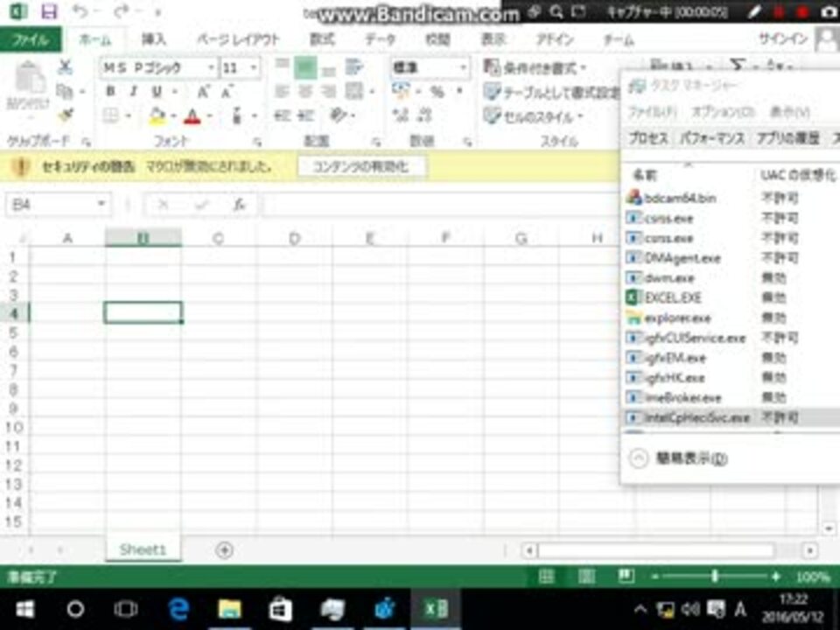The image size is (840, 630).
Task: Click the Merge and Center icon
Action: (x=354, y=92)
